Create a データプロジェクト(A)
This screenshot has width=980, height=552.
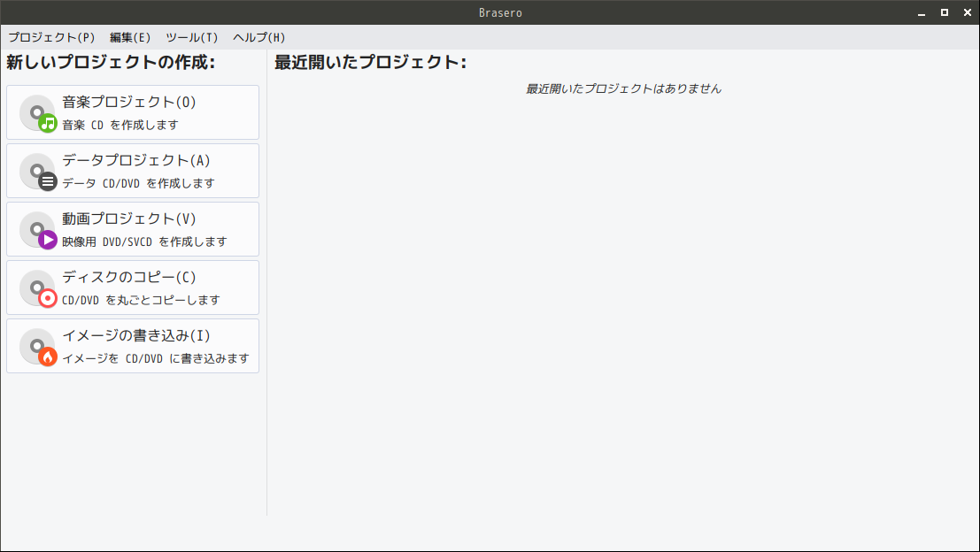tap(133, 171)
